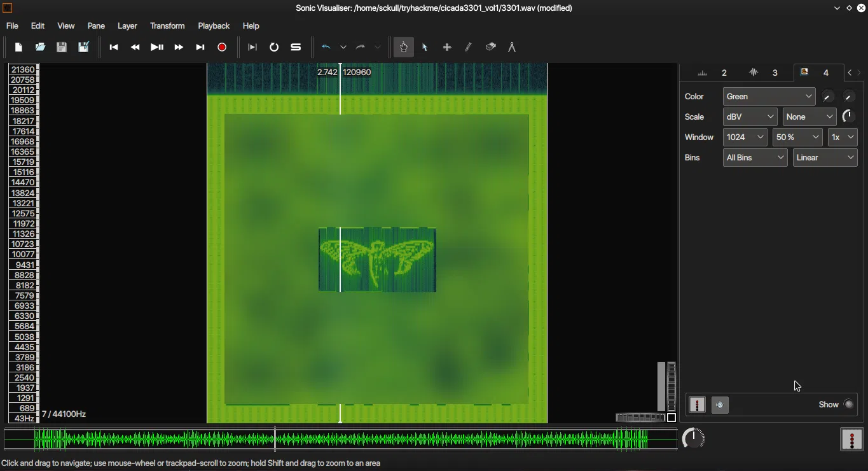Image resolution: width=868 pixels, height=471 pixels.
Task: Switch to layer tab 2
Action: tap(713, 73)
